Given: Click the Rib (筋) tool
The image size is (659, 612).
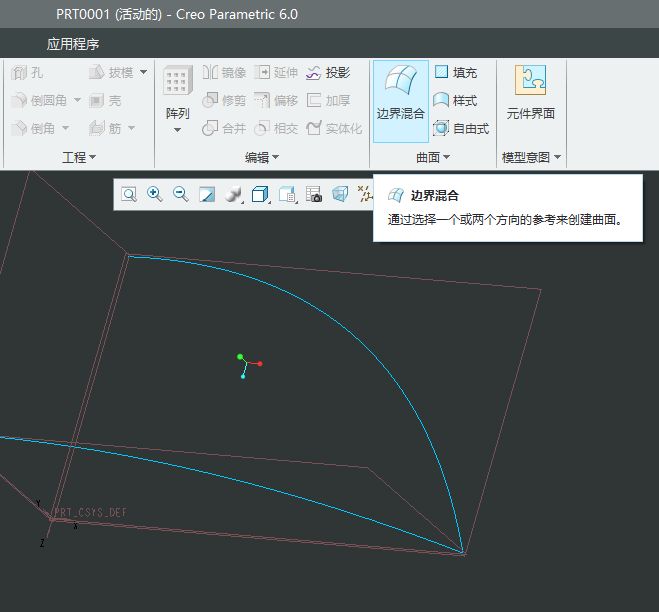Looking at the screenshot, I should point(105,128).
